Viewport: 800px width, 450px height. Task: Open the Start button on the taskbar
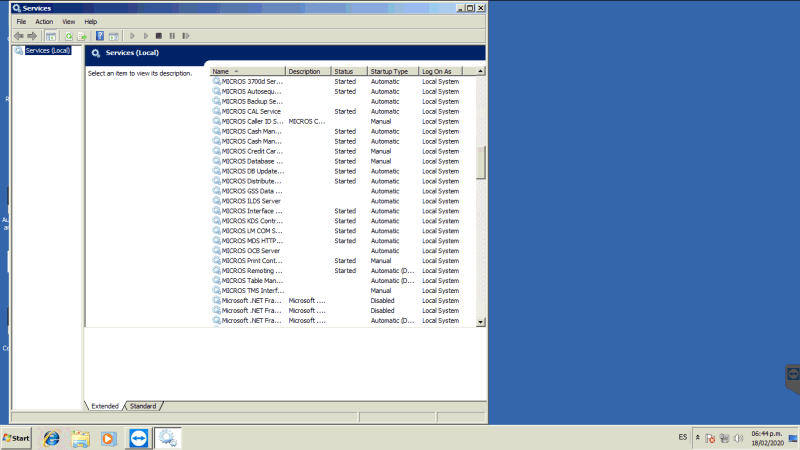coord(16,438)
